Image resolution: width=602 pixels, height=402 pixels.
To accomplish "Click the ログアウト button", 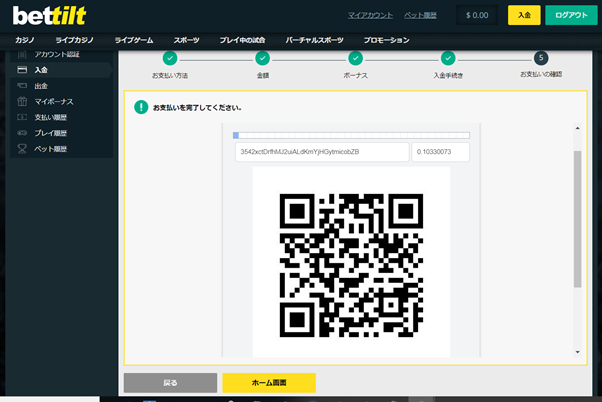I will (x=571, y=15).
